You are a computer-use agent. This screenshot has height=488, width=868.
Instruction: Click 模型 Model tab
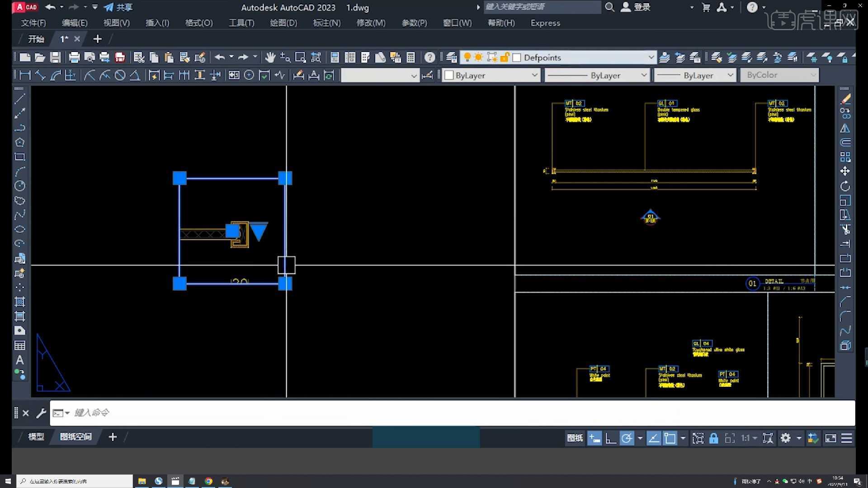36,437
